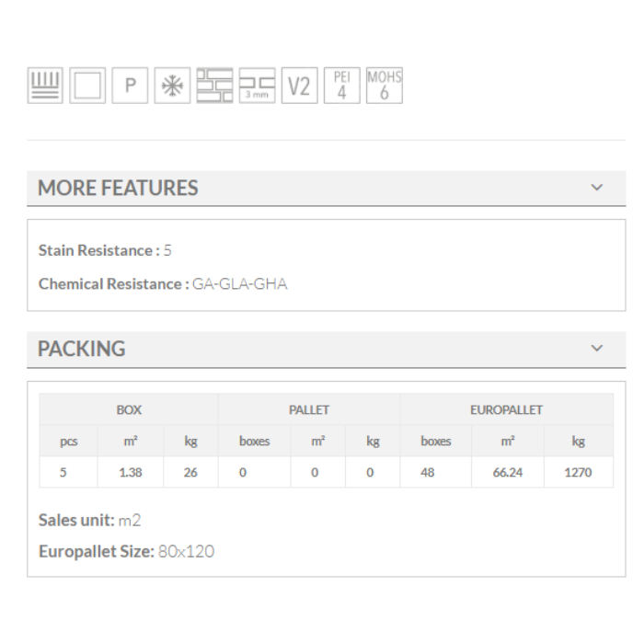Collapse More Features using its chevron
The width and height of the screenshot is (644, 644).
click(x=597, y=188)
